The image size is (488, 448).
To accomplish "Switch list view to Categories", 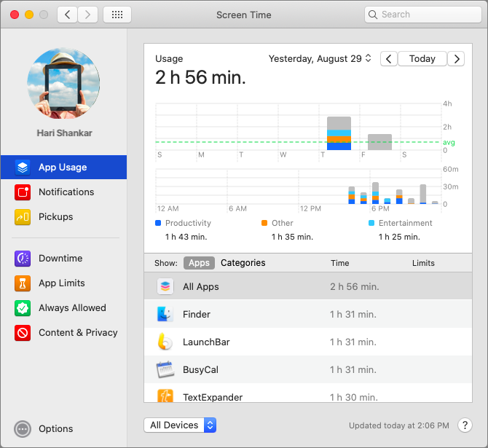I will [x=243, y=263].
